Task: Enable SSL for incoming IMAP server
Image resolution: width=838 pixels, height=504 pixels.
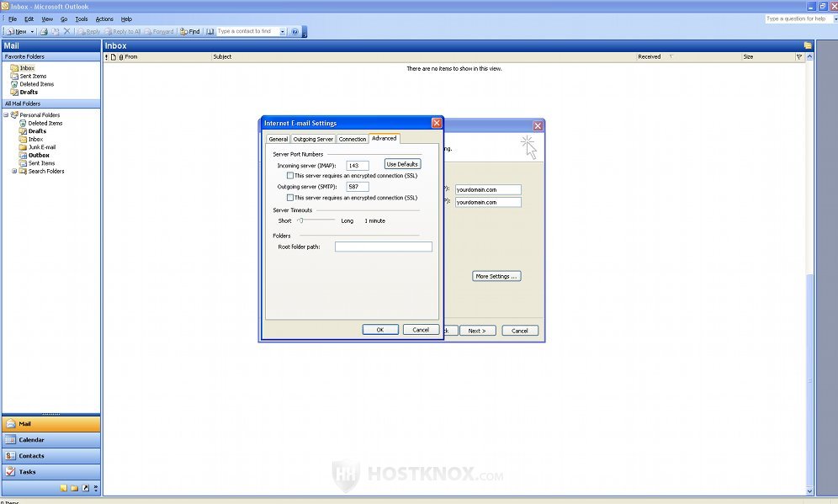Action: point(290,175)
